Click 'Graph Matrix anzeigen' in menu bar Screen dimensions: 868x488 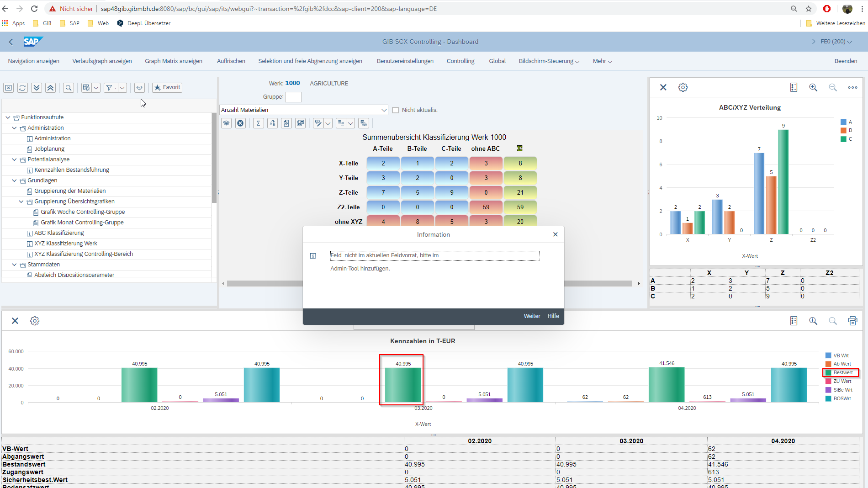[174, 61]
